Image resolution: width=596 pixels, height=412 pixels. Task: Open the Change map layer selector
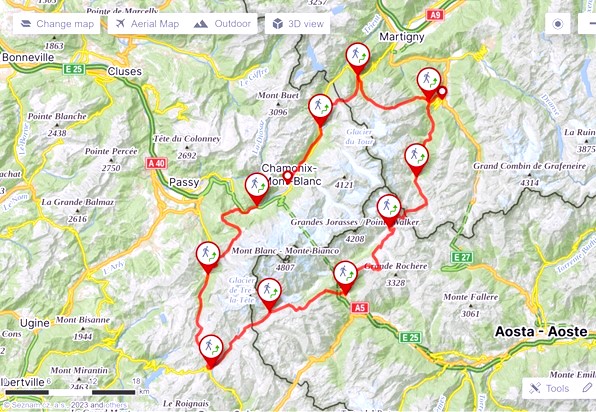[57, 24]
